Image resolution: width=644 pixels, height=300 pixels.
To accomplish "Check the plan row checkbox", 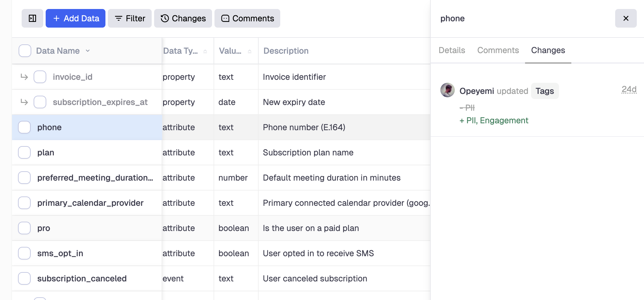I will 24,152.
